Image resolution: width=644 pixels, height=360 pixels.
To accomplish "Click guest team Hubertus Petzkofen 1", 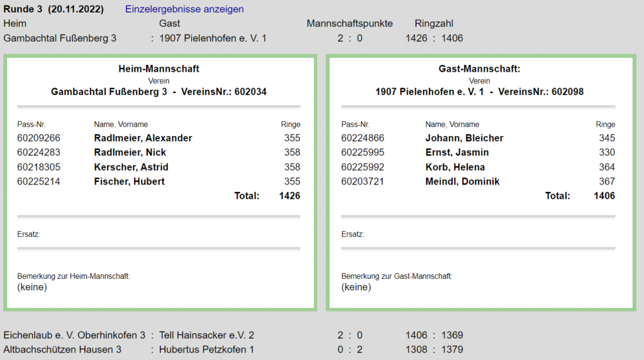I will click(207, 349).
